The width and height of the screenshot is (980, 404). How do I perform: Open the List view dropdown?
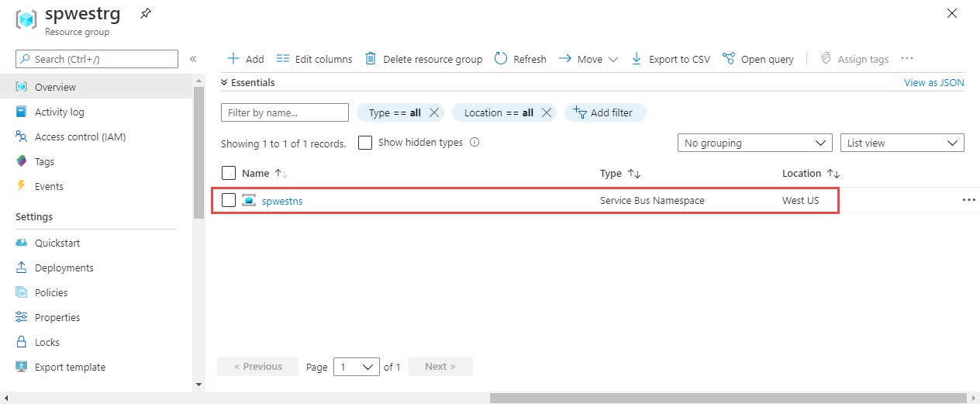(x=902, y=143)
